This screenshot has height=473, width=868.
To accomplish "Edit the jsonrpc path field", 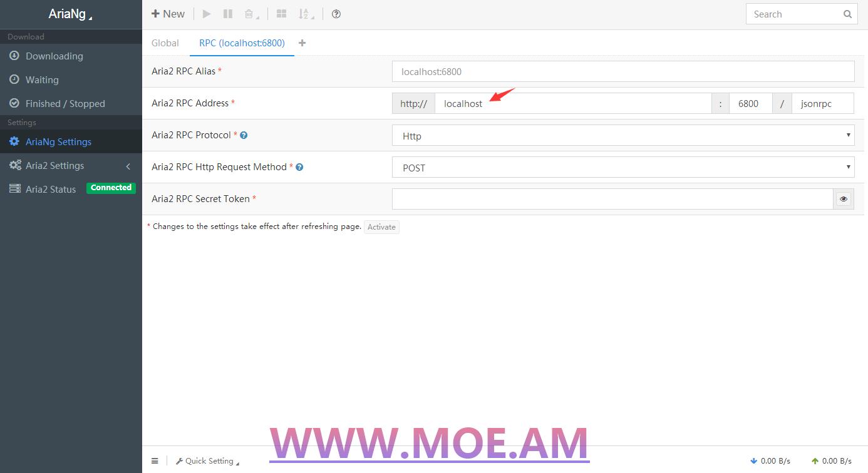I will pos(823,103).
